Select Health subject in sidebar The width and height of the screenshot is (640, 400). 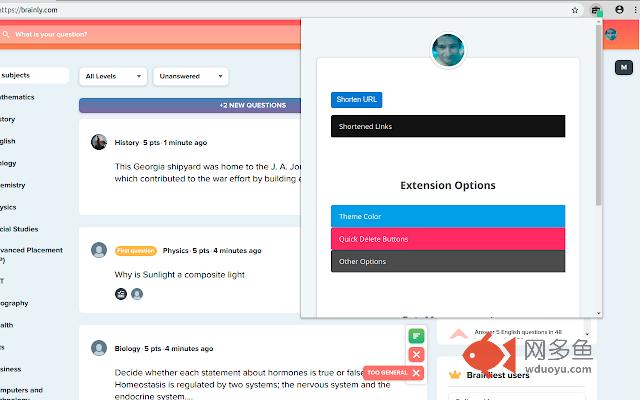[x=7, y=325]
